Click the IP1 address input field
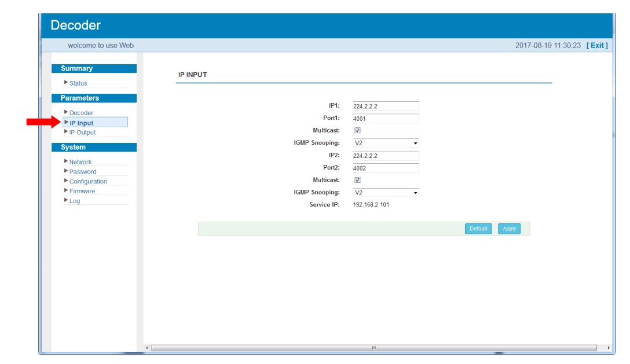 [x=385, y=106]
